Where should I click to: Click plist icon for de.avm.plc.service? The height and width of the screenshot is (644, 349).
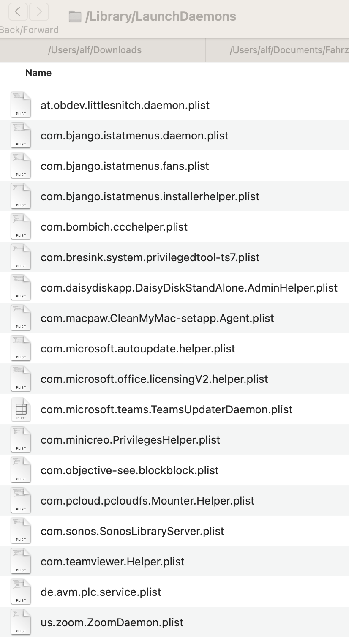click(x=21, y=592)
